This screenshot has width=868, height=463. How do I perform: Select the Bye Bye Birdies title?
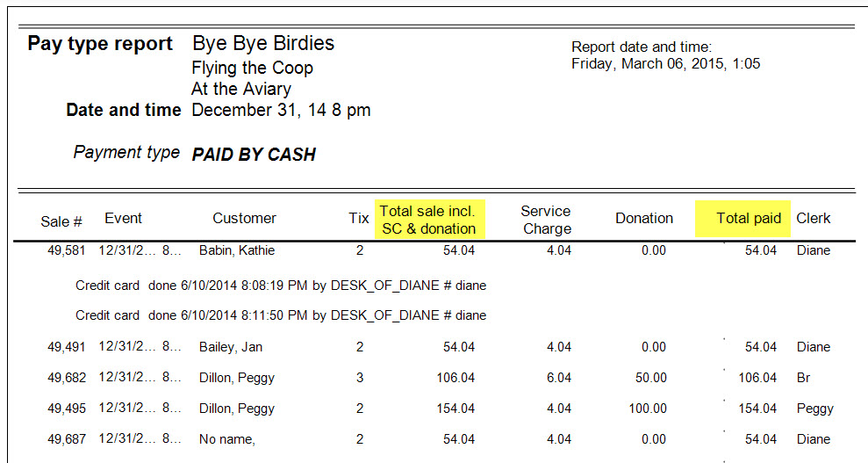tap(263, 43)
